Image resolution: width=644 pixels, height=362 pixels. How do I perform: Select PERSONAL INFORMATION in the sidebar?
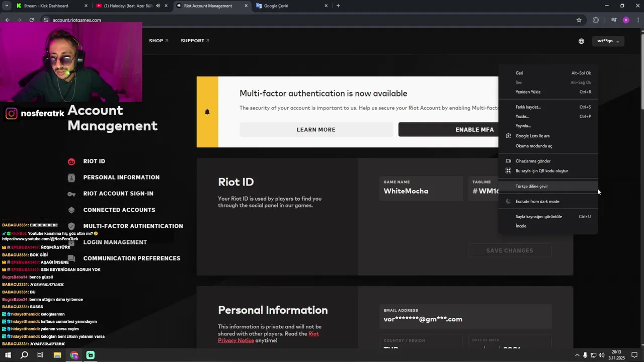pyautogui.click(x=121, y=177)
